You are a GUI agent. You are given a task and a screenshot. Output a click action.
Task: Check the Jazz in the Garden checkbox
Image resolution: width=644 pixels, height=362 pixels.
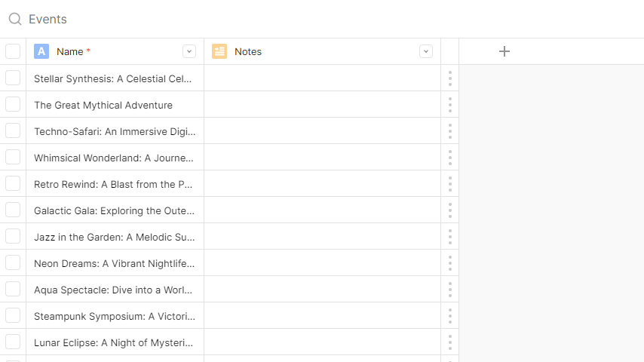13,236
